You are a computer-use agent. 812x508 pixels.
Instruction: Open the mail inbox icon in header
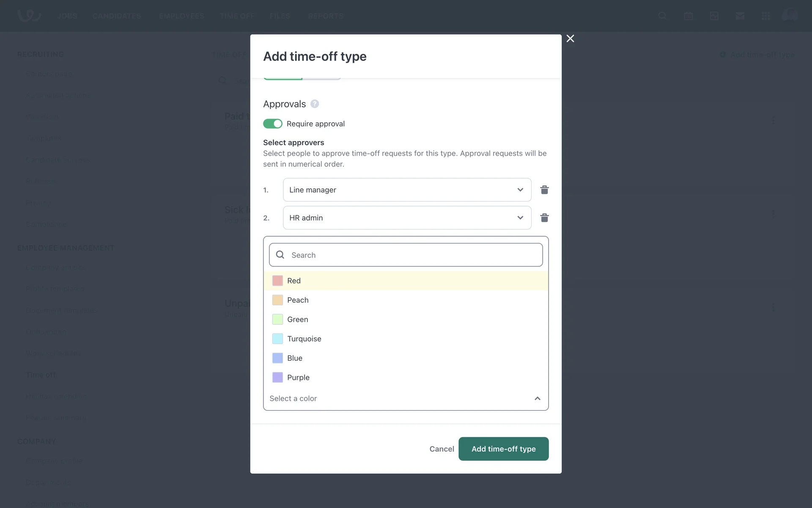point(740,16)
